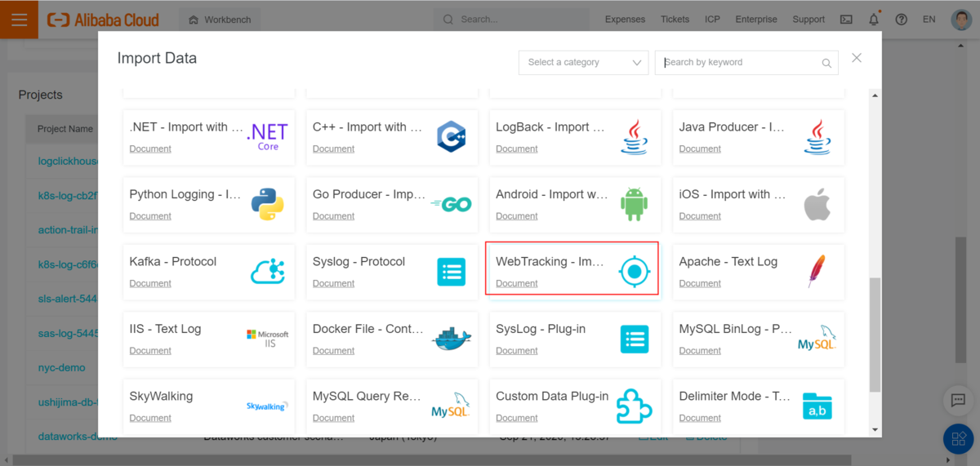
Task: Click the SkyWalking logo icon
Action: pos(267,406)
